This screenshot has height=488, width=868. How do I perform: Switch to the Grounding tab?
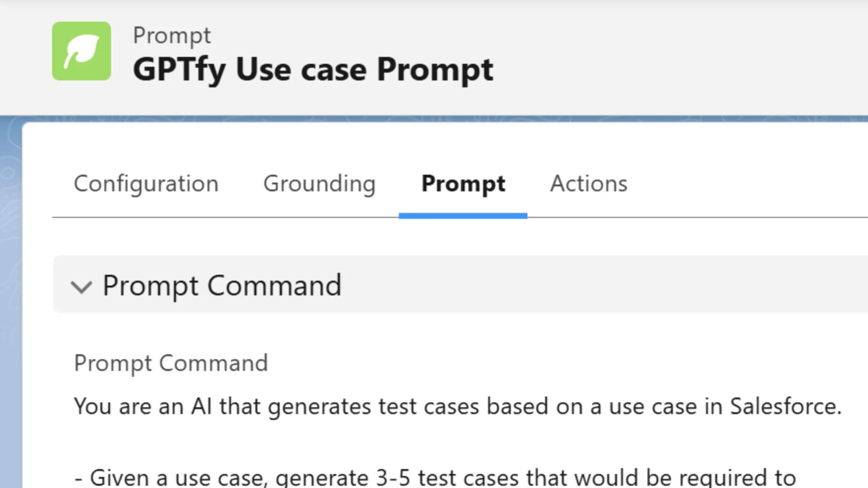tap(319, 184)
